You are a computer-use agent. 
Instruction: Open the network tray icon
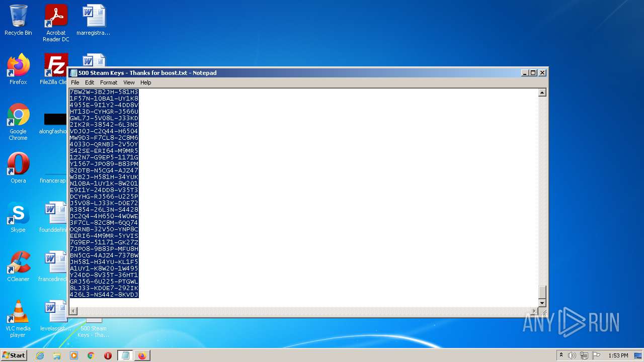tap(584, 355)
